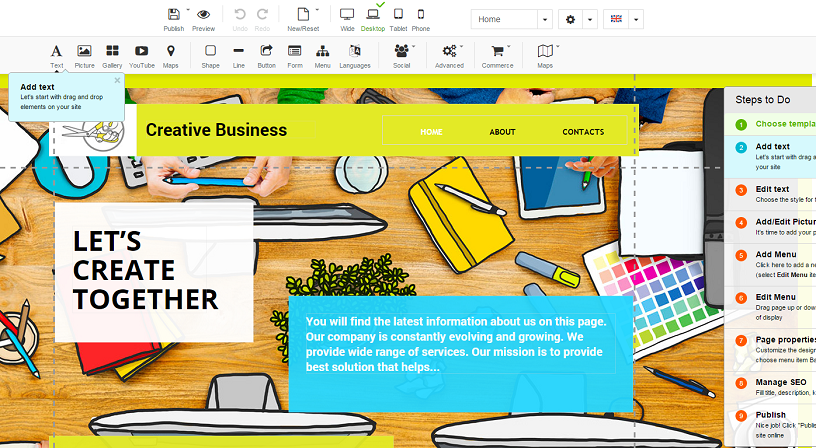
Task: Expand the Home page dropdown arrow
Action: 545,19
